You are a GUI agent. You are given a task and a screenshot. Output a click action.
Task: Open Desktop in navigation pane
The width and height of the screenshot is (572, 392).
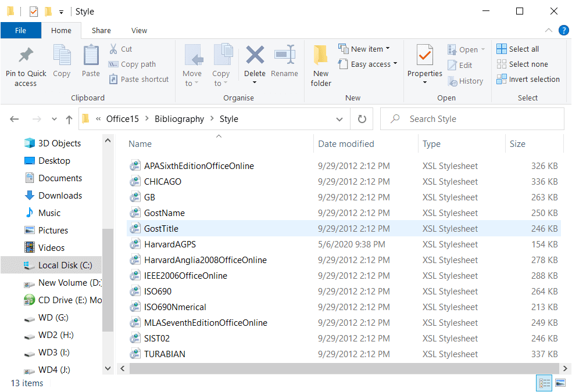pyautogui.click(x=47, y=161)
